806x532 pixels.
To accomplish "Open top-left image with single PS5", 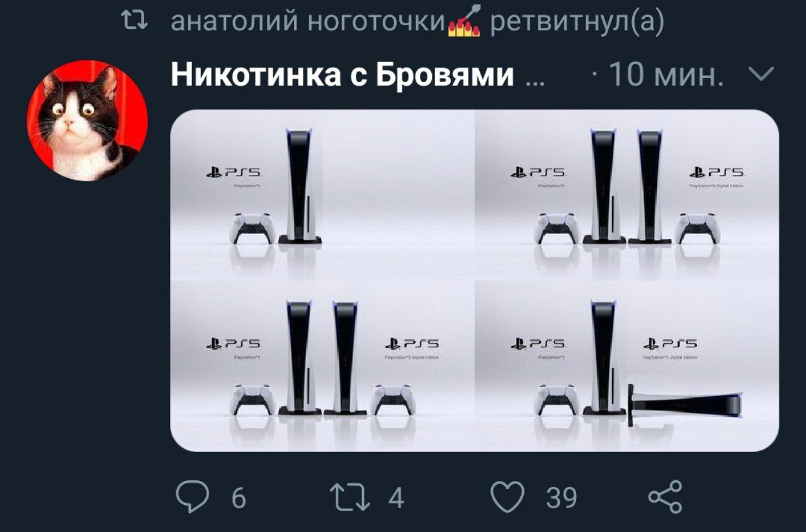I will tap(322, 195).
